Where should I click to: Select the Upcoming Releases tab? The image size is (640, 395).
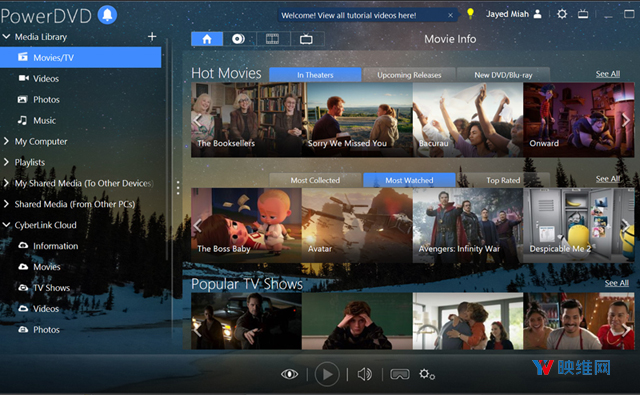click(x=409, y=75)
